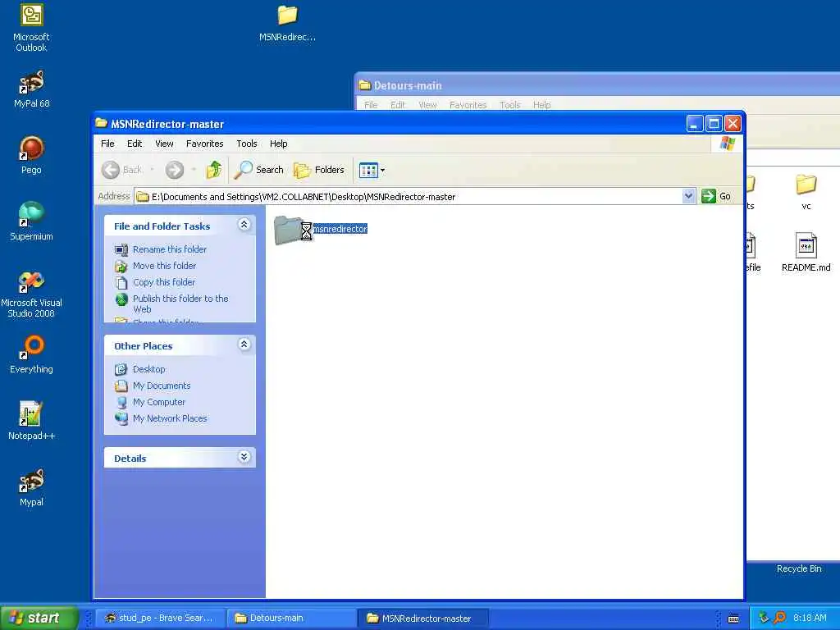
Task: Go to My Network Places
Action: tap(170, 418)
